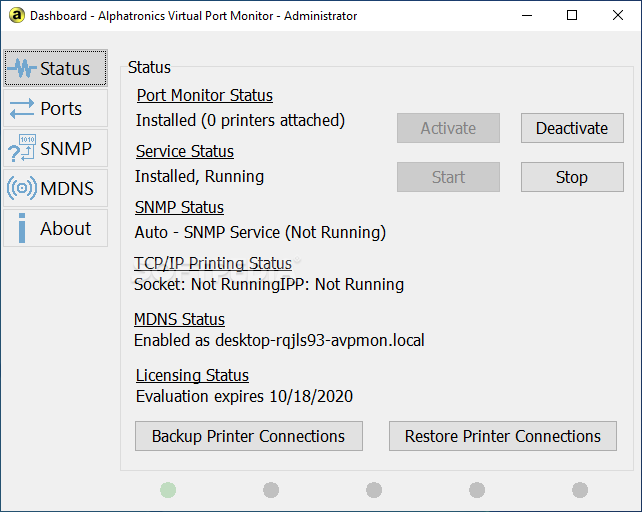Open the Ports tab label
The image size is (642, 512).
tap(61, 109)
